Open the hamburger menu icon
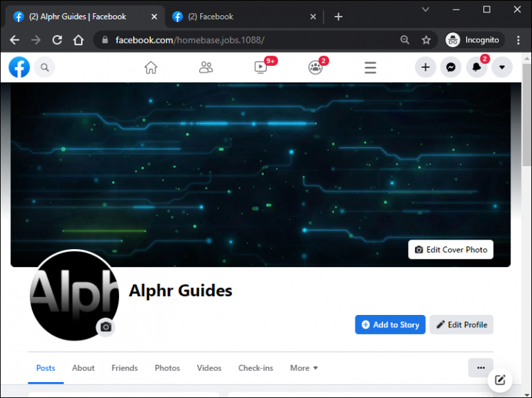Image resolution: width=532 pixels, height=398 pixels. (370, 67)
